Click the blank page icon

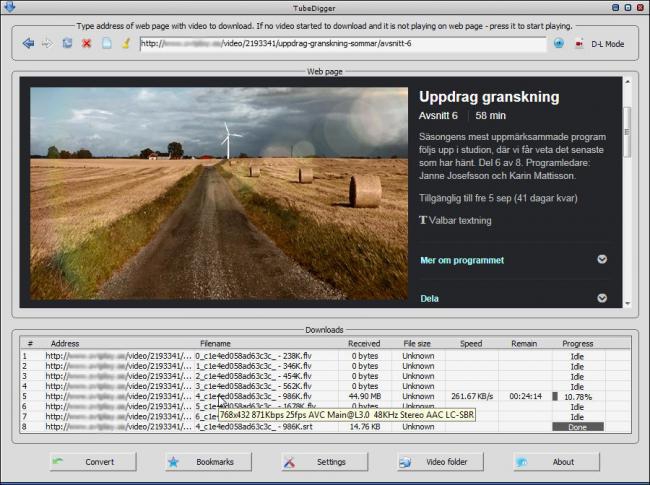(106, 44)
